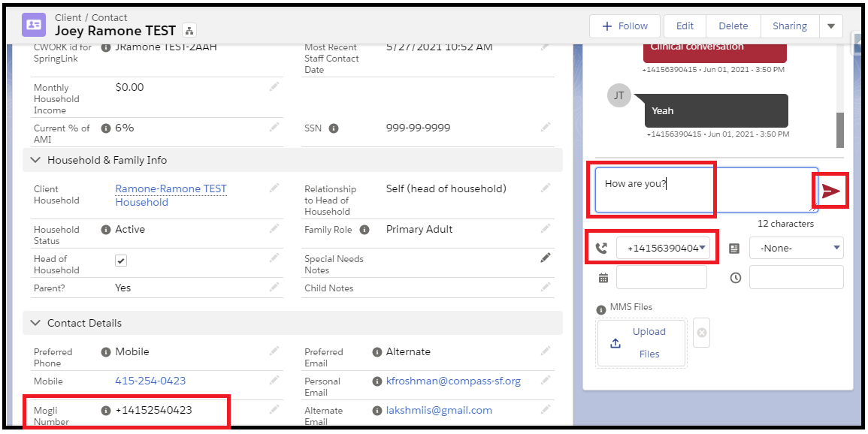Click the info icon for Alternate Email
This screenshot has width=868, height=434.
(x=377, y=410)
